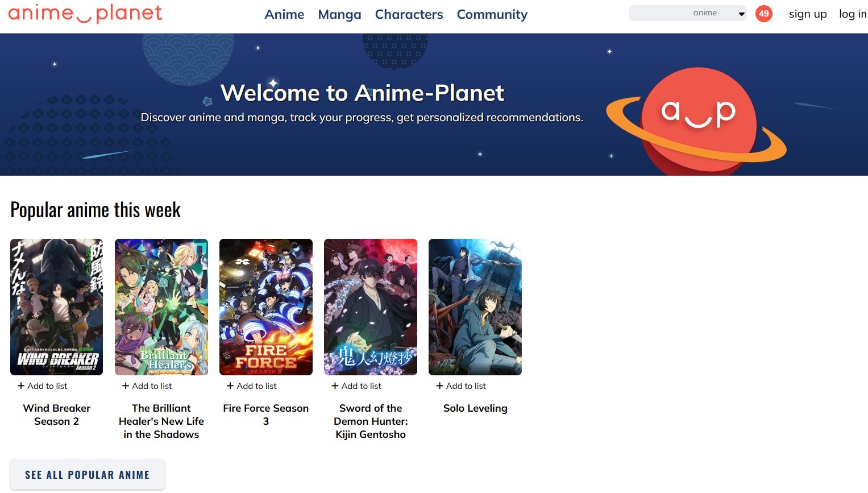868x493 pixels.
Task: Open the Solo Leveling title link
Action: 475,408
